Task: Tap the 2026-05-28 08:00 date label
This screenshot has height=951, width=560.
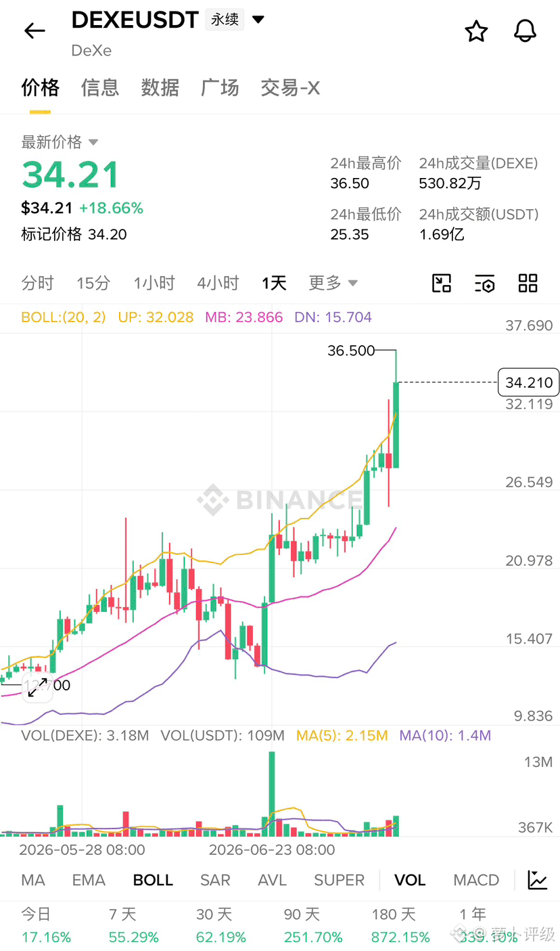Action: coord(82,849)
